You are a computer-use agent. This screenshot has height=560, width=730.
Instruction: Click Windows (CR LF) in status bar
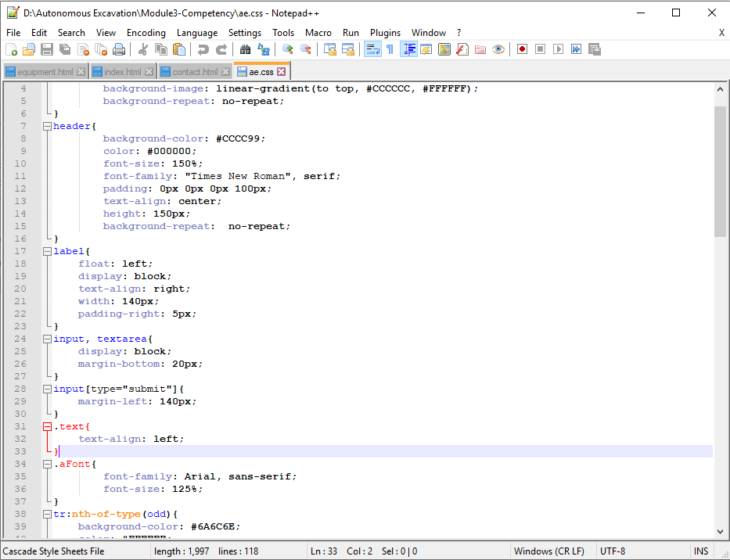pyautogui.click(x=550, y=551)
